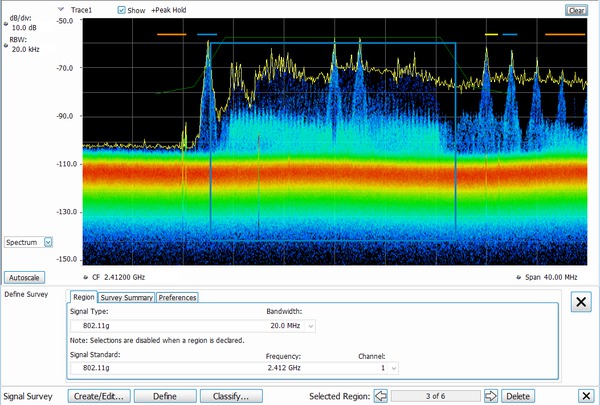Screen dimensions: 600x405
Task: Click the Create/Edit... button
Action: click(x=98, y=396)
